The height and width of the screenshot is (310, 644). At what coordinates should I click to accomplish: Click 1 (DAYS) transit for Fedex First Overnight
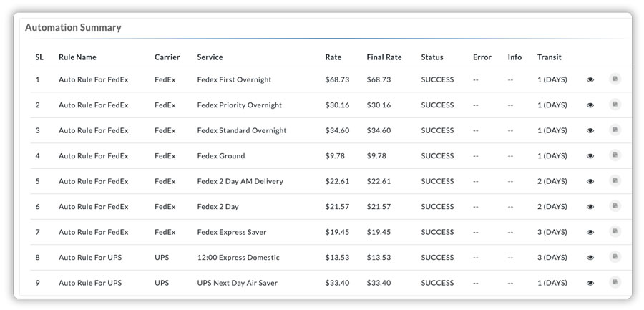552,79
